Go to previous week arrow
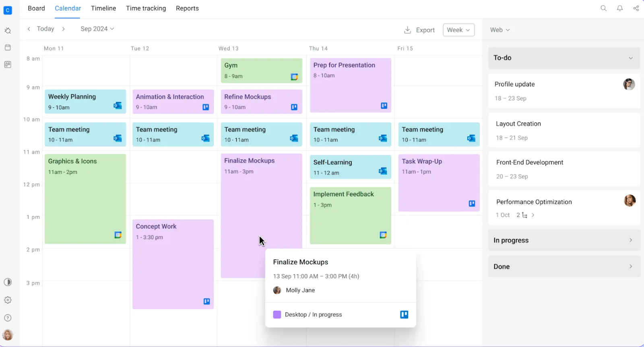The height and width of the screenshot is (347, 644). (x=29, y=29)
